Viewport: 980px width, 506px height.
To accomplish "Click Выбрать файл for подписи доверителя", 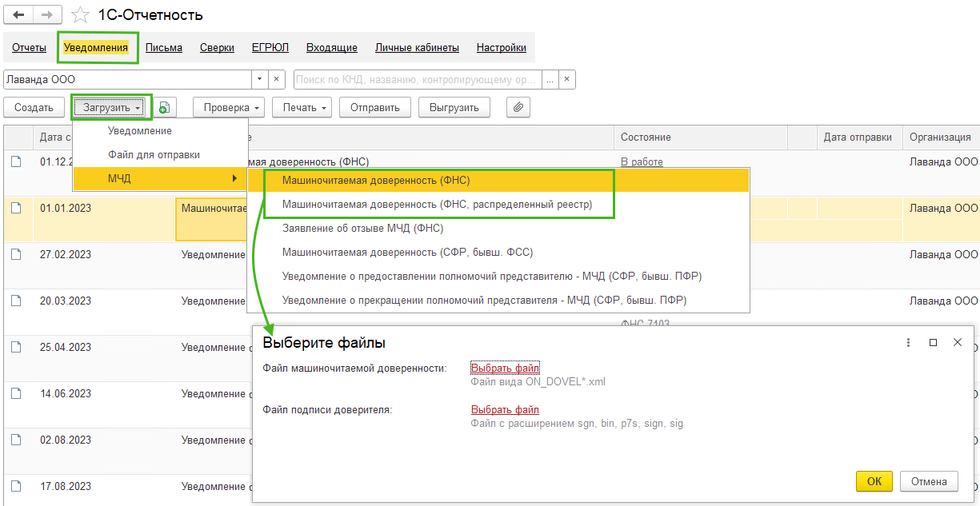I will [x=505, y=410].
